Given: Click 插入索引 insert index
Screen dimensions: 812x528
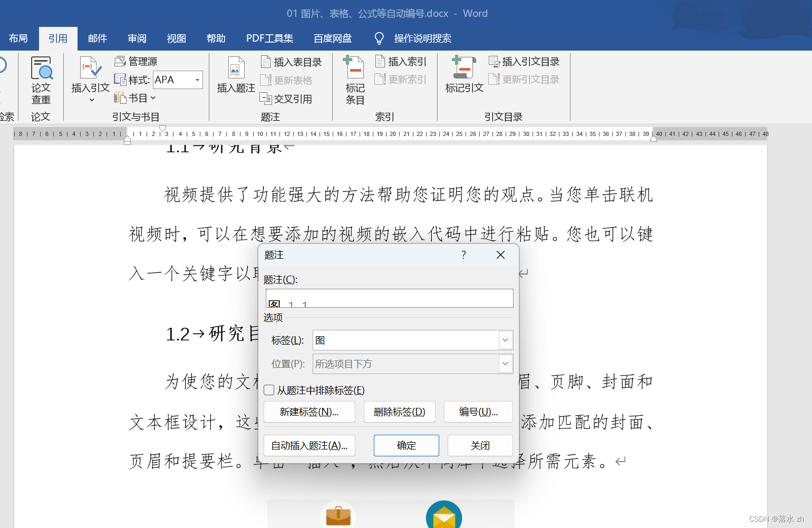Looking at the screenshot, I should (x=401, y=62).
